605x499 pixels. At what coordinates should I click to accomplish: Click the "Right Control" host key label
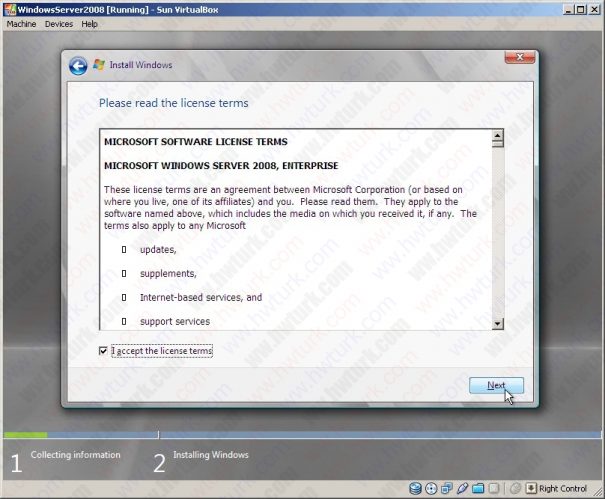[x=563, y=489]
